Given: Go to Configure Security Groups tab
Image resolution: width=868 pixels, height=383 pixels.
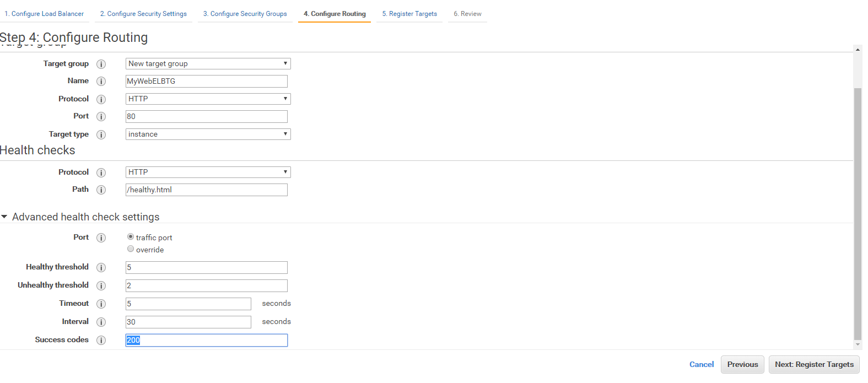Looking at the screenshot, I should click(245, 14).
